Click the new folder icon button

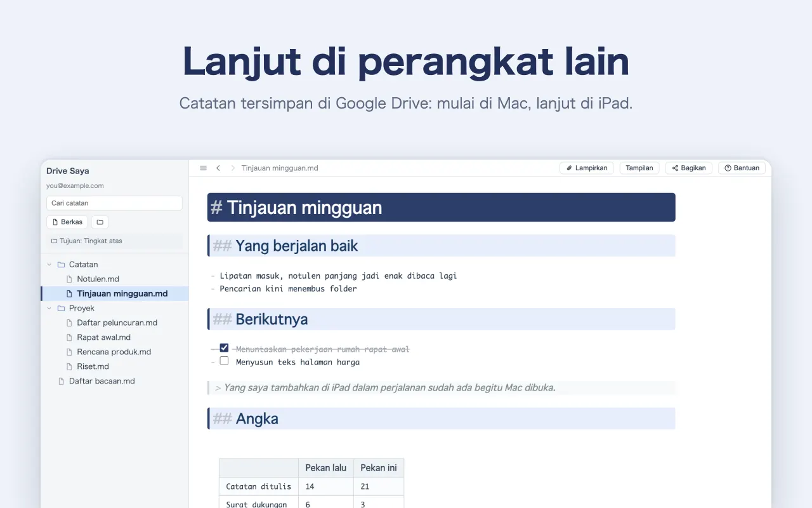click(100, 222)
